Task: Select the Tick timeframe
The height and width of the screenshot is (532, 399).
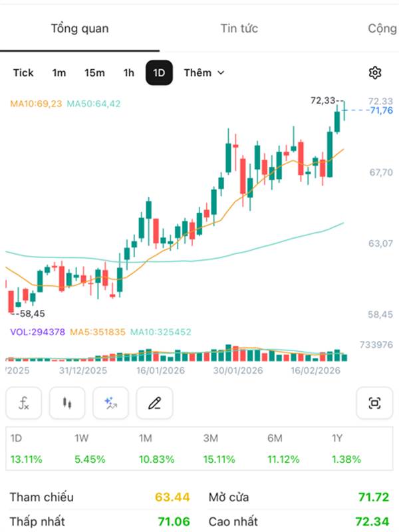Action: point(23,72)
